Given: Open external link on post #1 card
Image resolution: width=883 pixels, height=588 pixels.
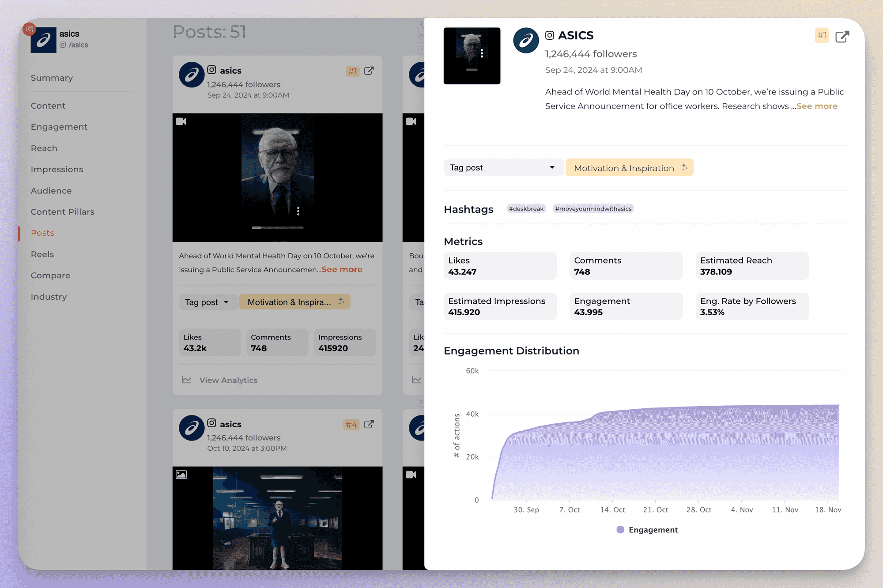Looking at the screenshot, I should (x=369, y=71).
